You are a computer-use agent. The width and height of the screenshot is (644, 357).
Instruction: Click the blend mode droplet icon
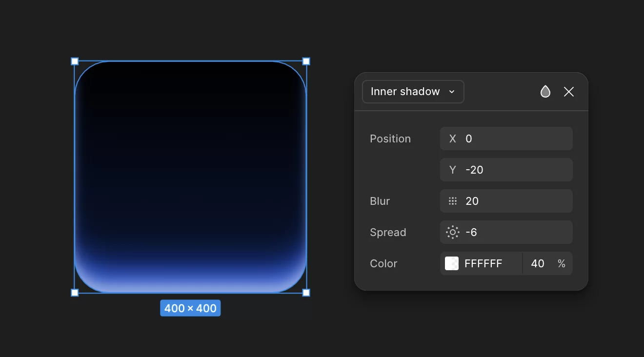545,92
